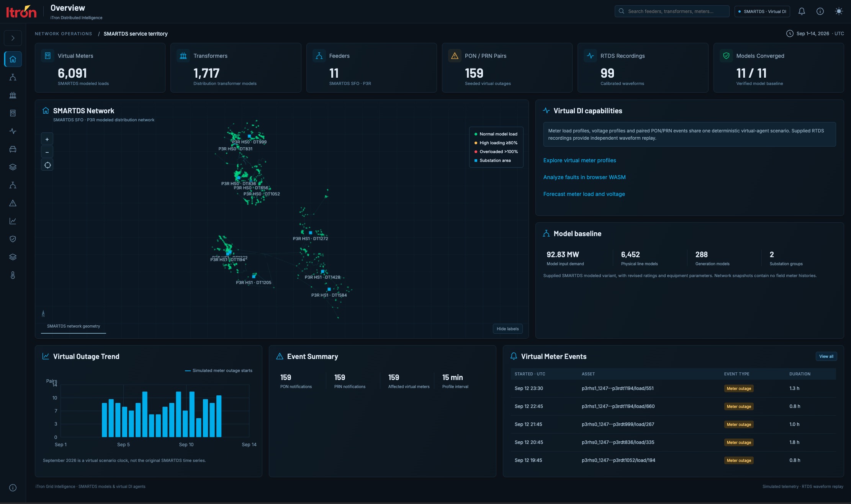Zoom out on the SMARTDS map
Screen dimensions: 851x504
click(x=47, y=152)
